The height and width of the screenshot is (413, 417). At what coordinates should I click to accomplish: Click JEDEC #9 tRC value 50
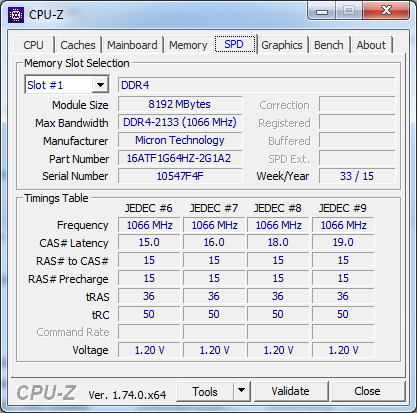pyautogui.click(x=343, y=314)
